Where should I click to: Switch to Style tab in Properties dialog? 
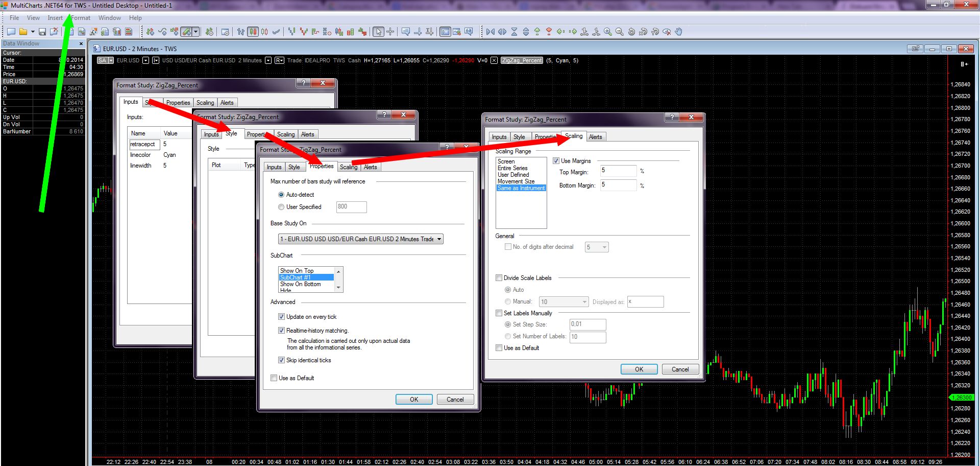point(294,167)
